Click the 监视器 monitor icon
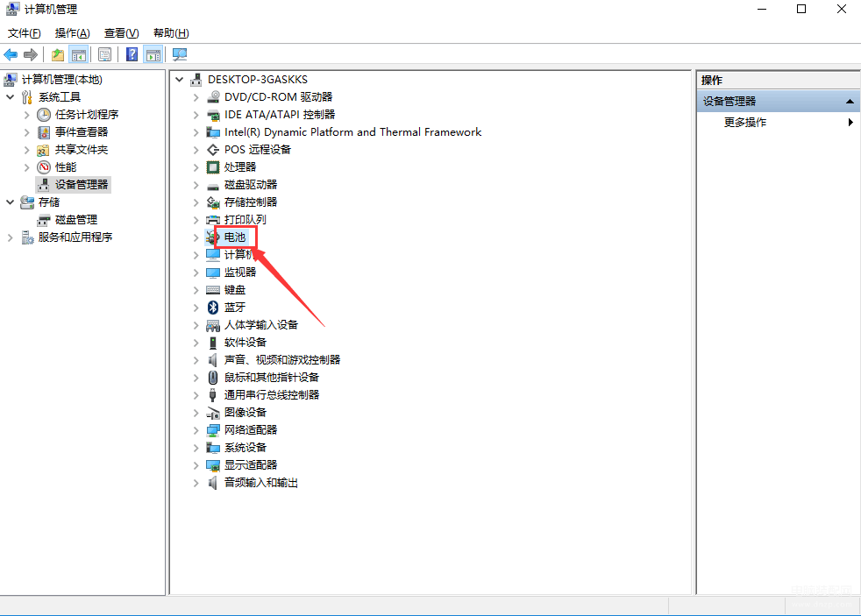This screenshot has width=861, height=616. point(213,273)
